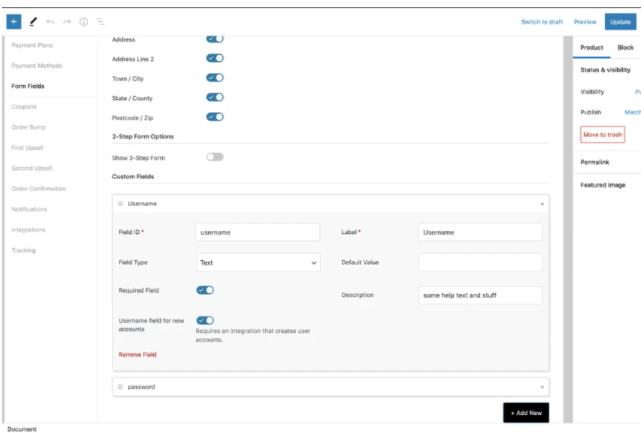Collapse the Username custom field panel
The image size is (644, 433).
click(543, 203)
